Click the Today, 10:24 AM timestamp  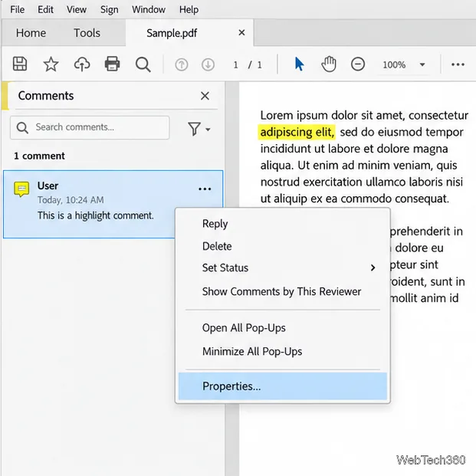coord(71,200)
